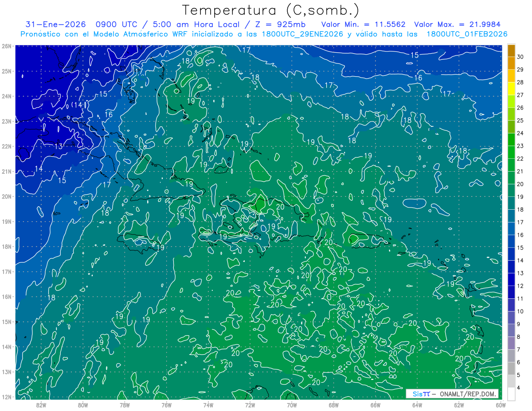Click the '26N' latitude label

coord(6,46)
